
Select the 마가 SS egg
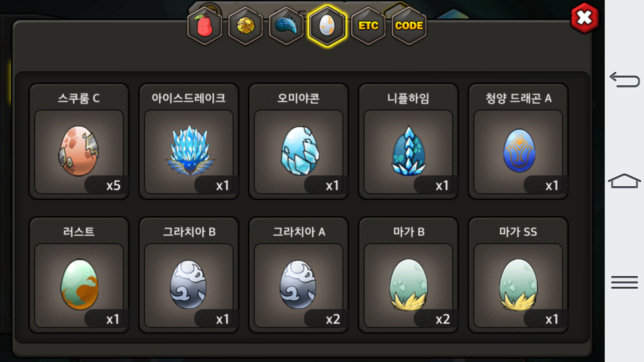click(x=518, y=275)
